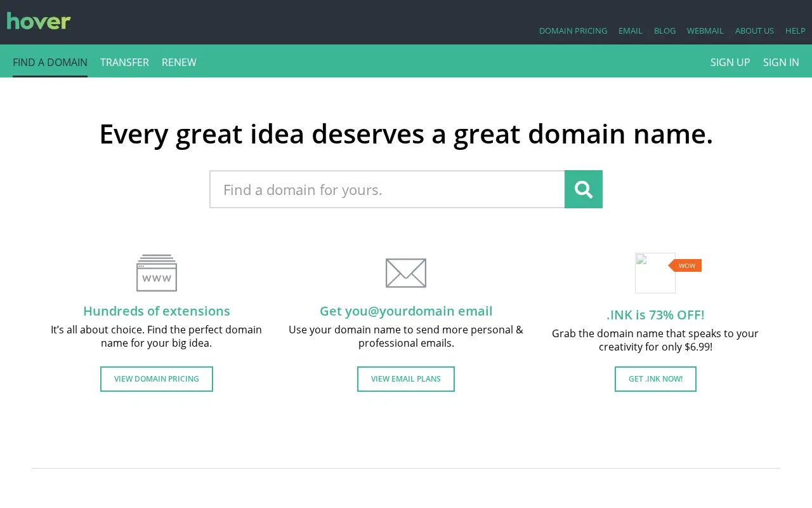Open the Webmail link
Viewport: 812px width, 508px height.
(705, 30)
